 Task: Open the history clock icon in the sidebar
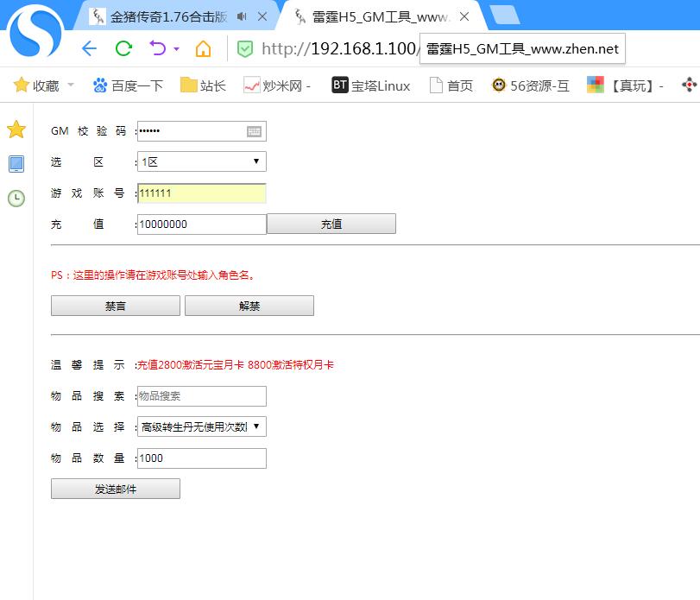(x=16, y=198)
